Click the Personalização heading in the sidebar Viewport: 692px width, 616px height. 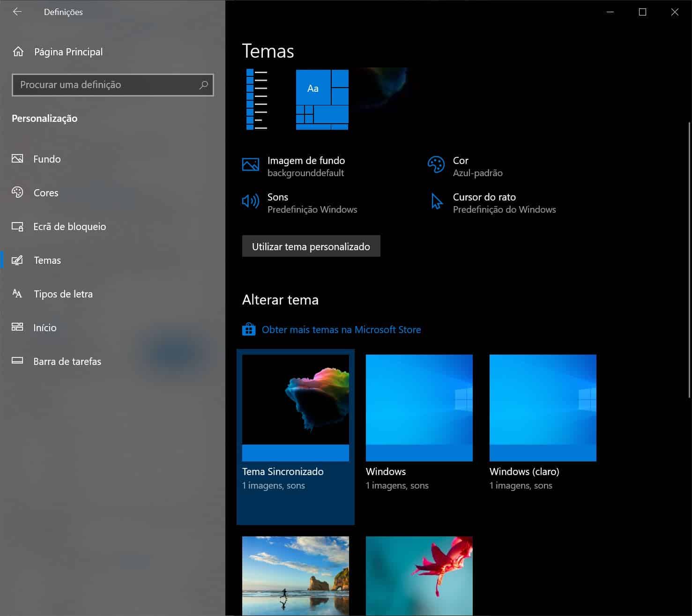45,119
